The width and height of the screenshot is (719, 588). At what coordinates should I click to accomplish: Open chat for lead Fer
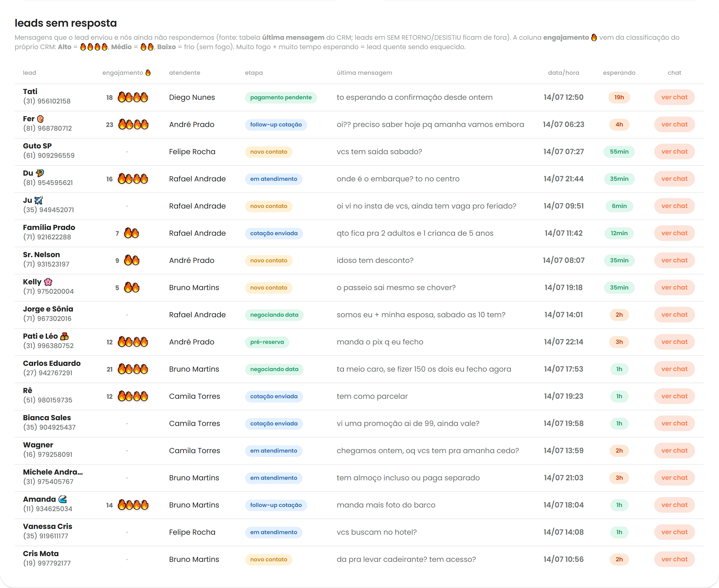coord(674,124)
